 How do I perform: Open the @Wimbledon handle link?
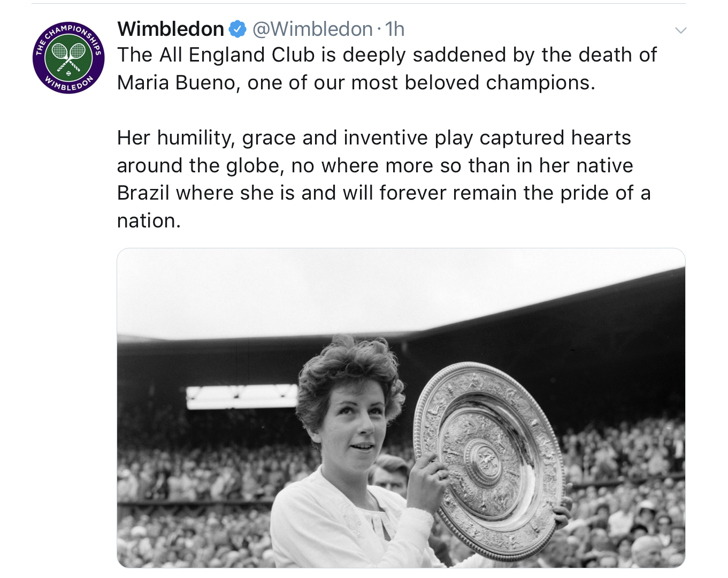312,29
